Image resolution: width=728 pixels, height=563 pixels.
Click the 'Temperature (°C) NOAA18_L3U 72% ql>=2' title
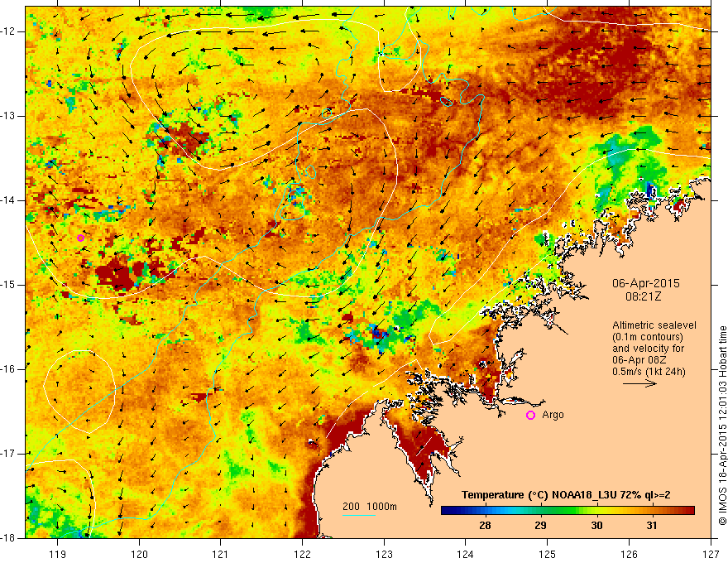coord(566,495)
